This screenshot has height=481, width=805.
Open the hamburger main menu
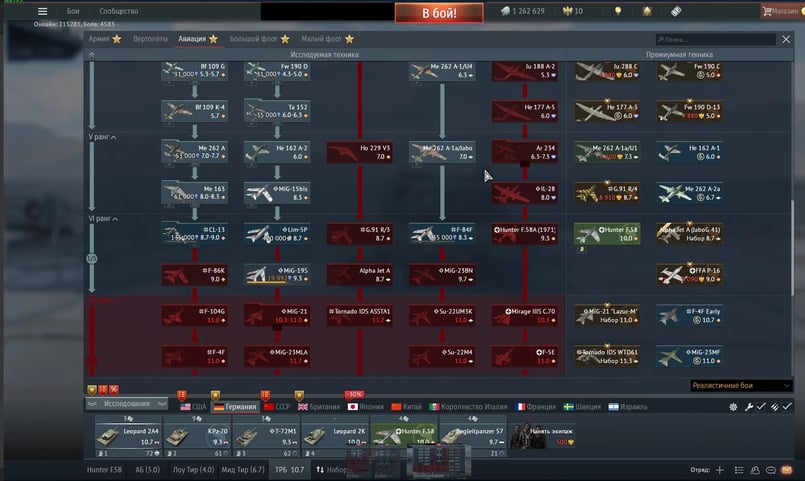tap(42, 11)
